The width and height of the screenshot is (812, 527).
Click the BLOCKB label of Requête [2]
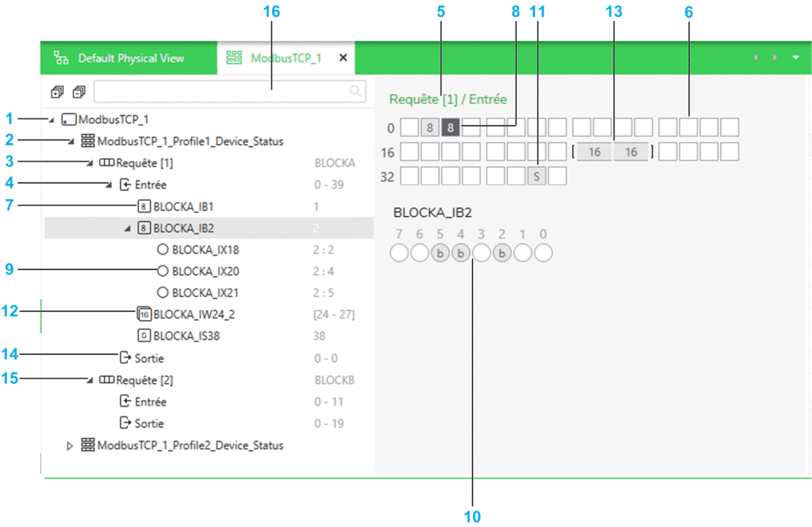coord(334,380)
